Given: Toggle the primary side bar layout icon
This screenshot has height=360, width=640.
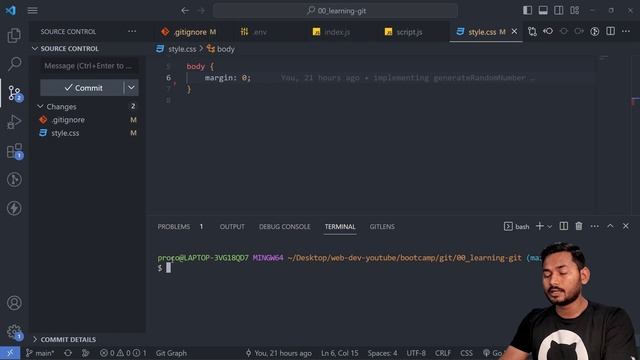Looking at the screenshot, I should point(527,10).
